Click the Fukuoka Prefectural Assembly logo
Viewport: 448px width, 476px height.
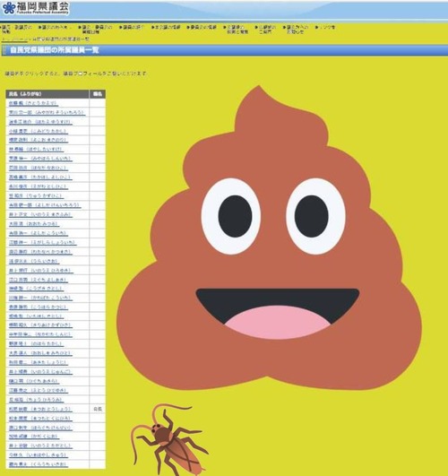coord(35,8)
